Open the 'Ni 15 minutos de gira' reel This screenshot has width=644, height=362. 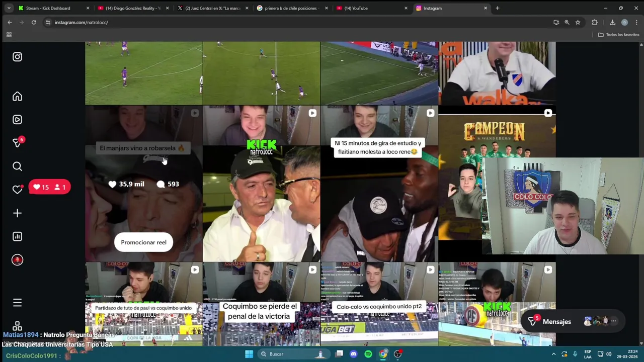(x=379, y=184)
